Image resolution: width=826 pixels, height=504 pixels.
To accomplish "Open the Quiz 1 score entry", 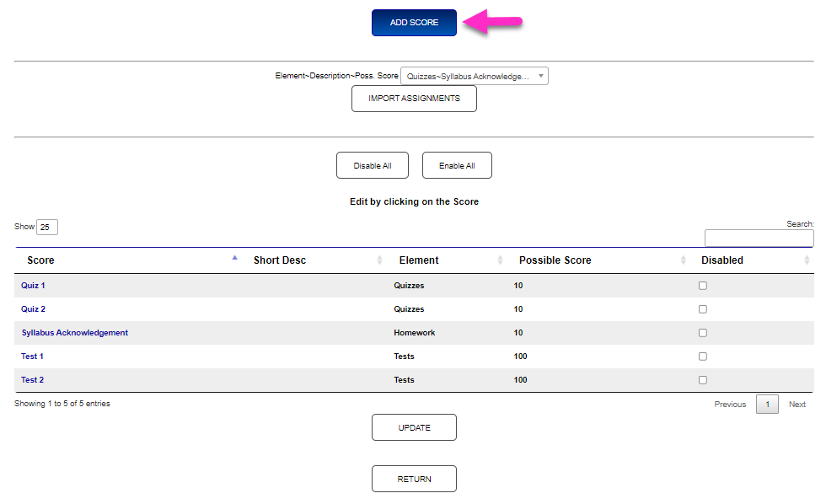I will click(x=32, y=285).
